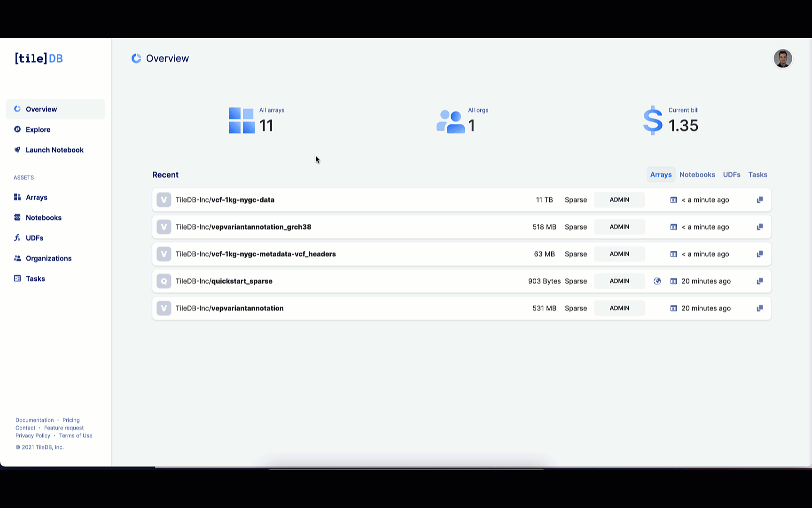Viewport: 812px width, 508px height.
Task: Click the Overview header icon
Action: tap(136, 58)
